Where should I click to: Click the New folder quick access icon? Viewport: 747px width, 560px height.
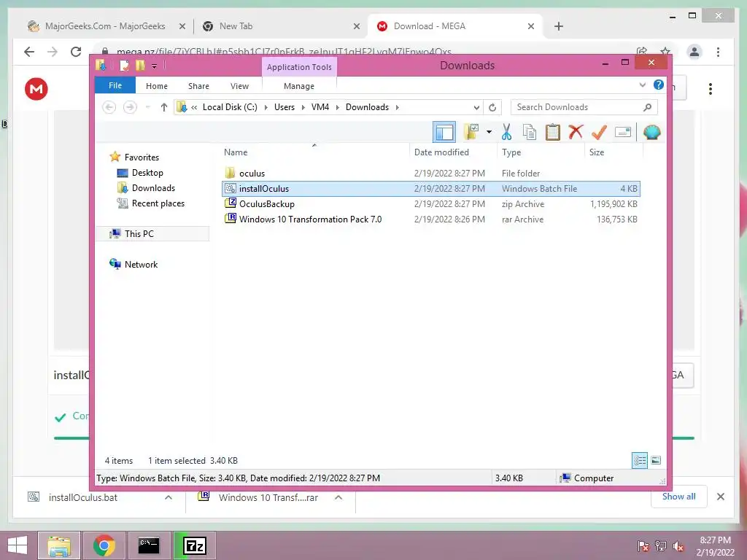(139, 65)
